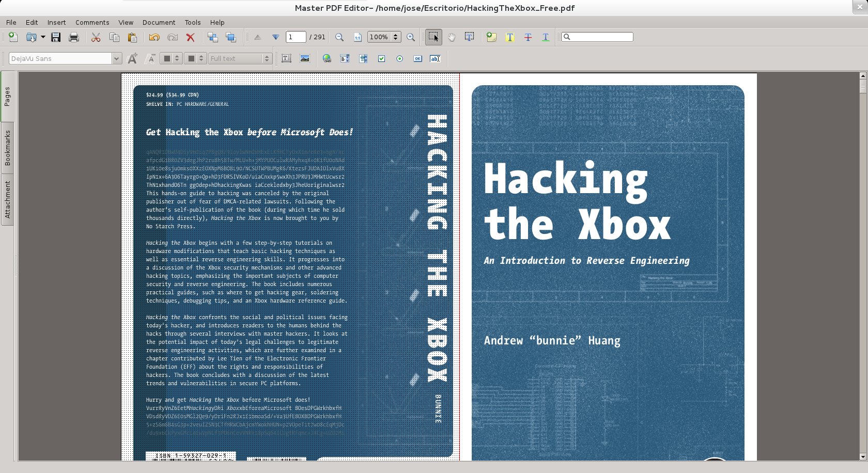Activate the Hand pan tool
Screen dimensions: 868x473
[452, 37]
